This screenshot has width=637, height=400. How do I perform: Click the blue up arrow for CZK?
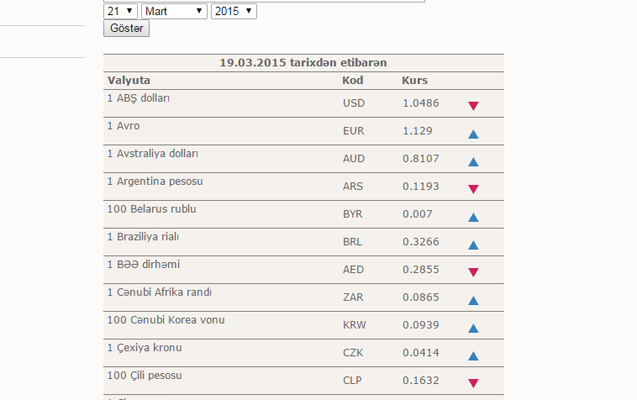click(x=473, y=355)
